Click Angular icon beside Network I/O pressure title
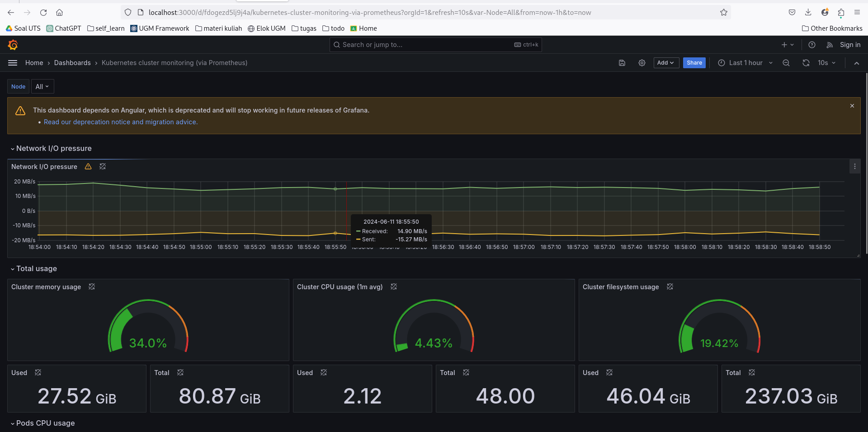868x432 pixels. point(103,166)
